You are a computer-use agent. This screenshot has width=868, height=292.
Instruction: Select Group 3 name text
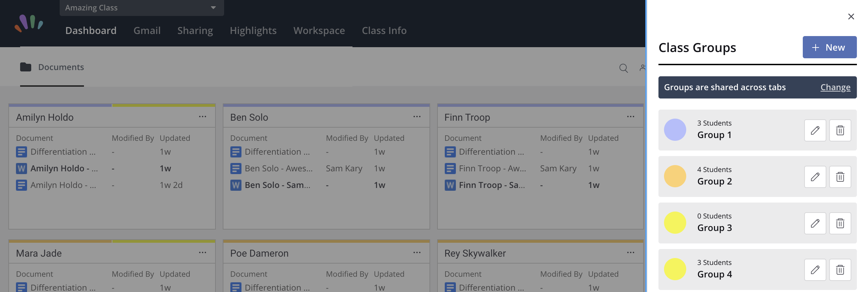point(714,228)
